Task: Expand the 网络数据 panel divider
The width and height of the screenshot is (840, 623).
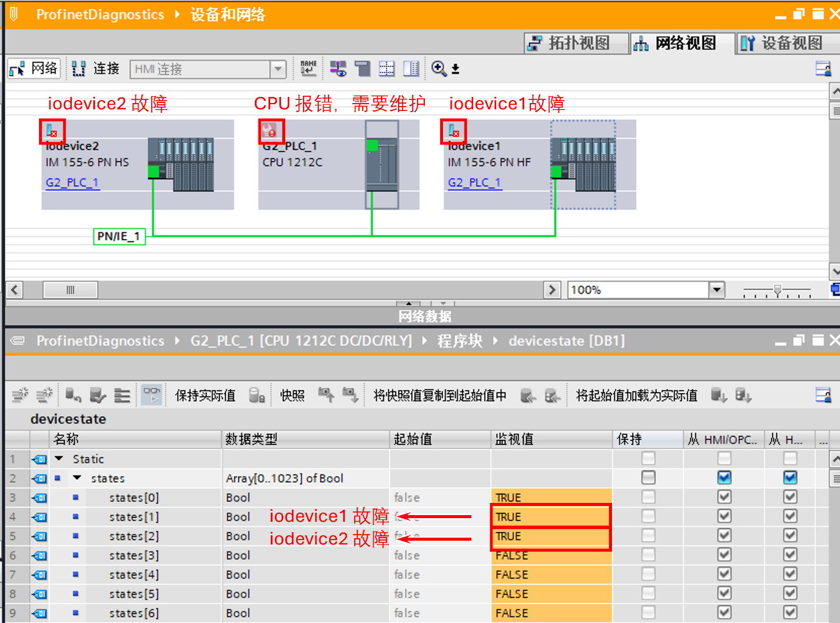Action: [408, 303]
